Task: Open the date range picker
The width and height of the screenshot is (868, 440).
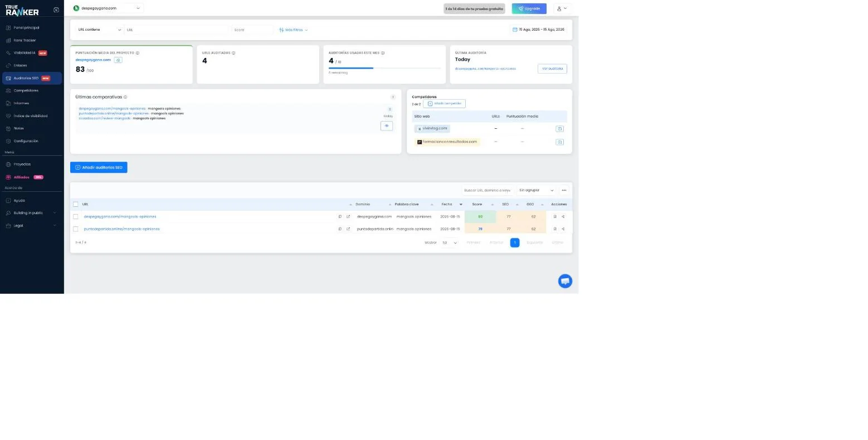Action: [x=538, y=30]
